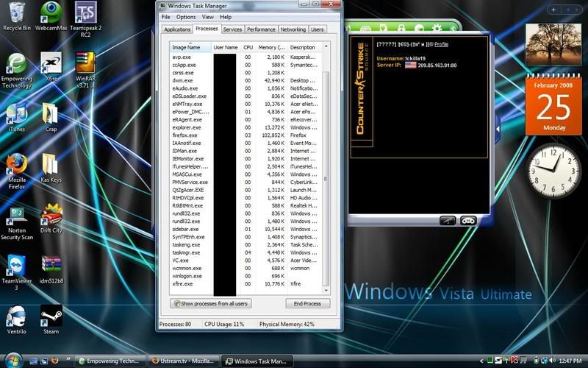Switch to the Applications tab
The height and width of the screenshot is (368, 588).
click(x=177, y=29)
